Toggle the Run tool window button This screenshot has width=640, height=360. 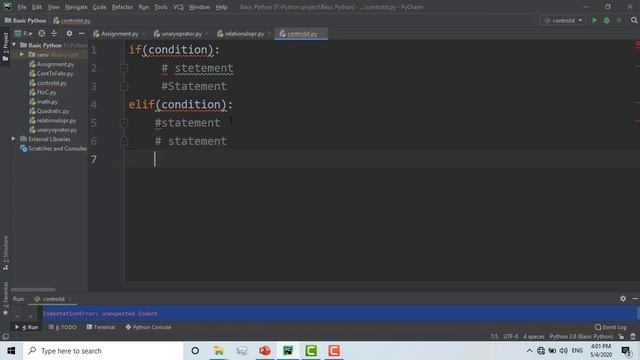27,327
